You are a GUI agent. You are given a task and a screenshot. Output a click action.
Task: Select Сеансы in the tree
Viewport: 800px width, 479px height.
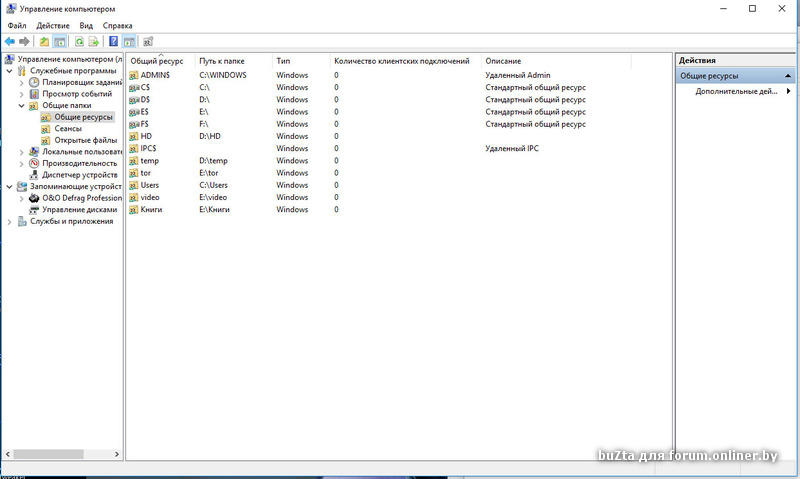click(68, 129)
